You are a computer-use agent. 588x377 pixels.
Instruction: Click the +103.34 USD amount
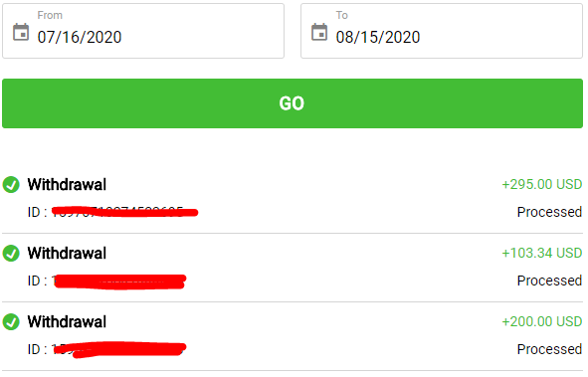(542, 253)
